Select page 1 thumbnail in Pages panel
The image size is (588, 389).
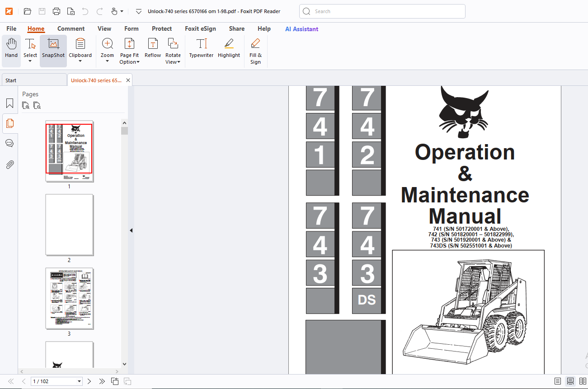point(69,151)
